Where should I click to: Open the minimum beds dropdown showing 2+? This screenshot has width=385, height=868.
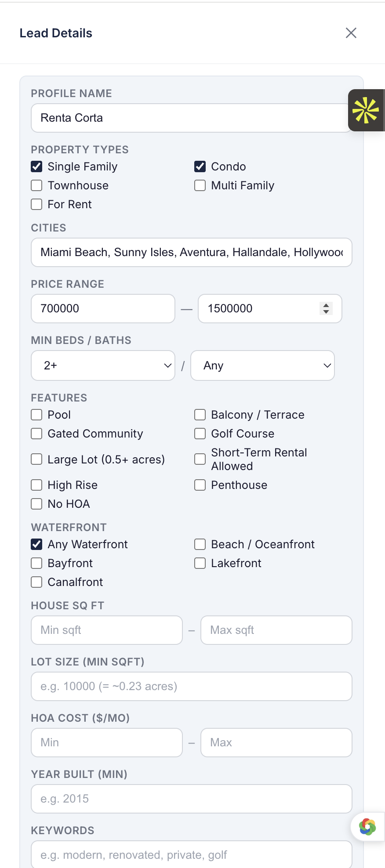coord(103,365)
